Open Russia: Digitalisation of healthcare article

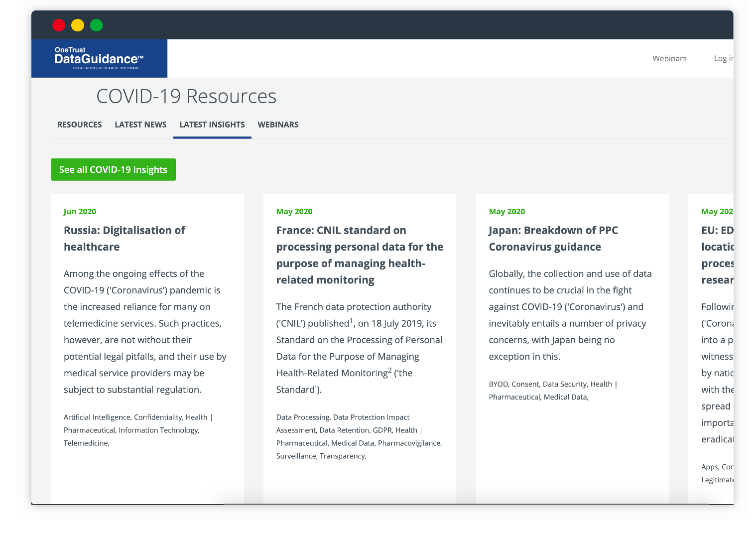pyautogui.click(x=124, y=239)
